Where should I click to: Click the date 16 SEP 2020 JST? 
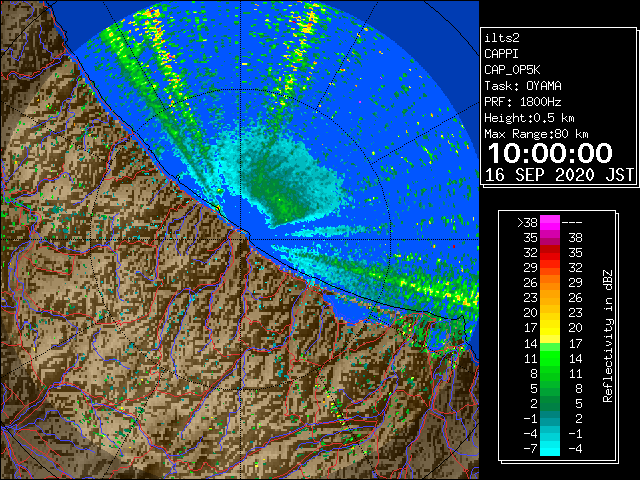point(559,175)
